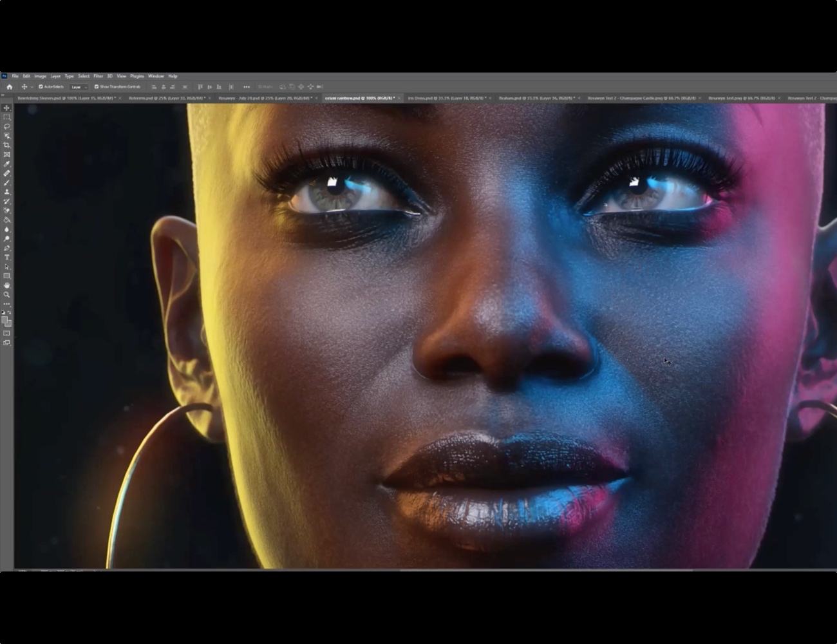Screen dimensions: 837x644
Task: Select the Lasso tool
Action: 6,126
